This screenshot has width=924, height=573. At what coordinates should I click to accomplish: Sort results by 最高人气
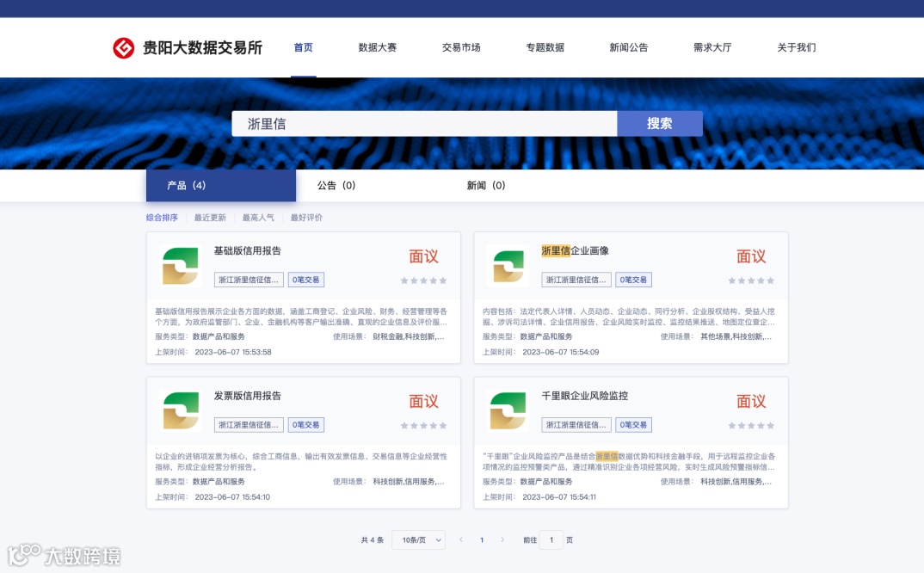258,218
